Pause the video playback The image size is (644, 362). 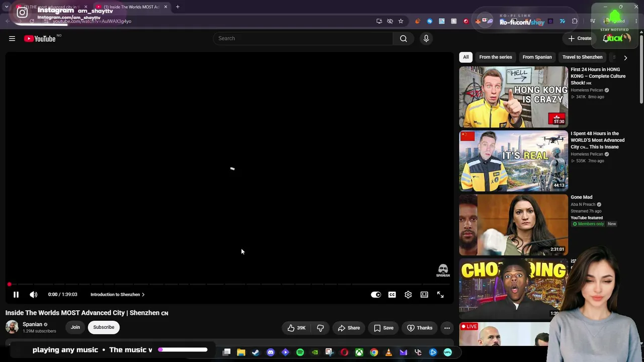click(x=16, y=295)
